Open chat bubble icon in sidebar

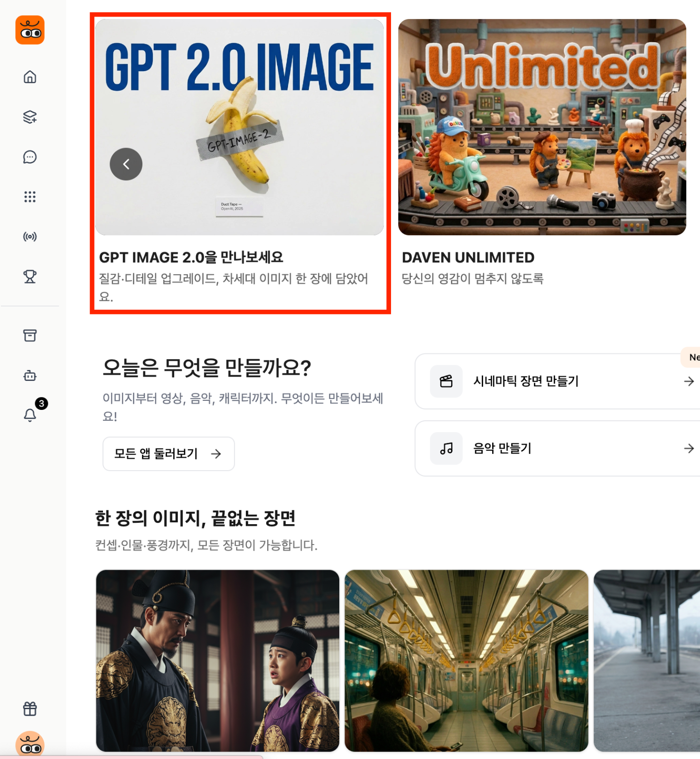pos(30,157)
